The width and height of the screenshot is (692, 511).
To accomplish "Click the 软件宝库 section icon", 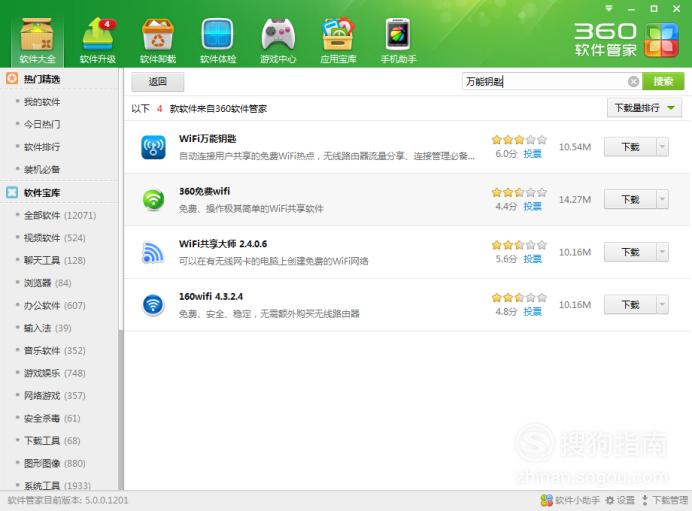I will [12, 192].
